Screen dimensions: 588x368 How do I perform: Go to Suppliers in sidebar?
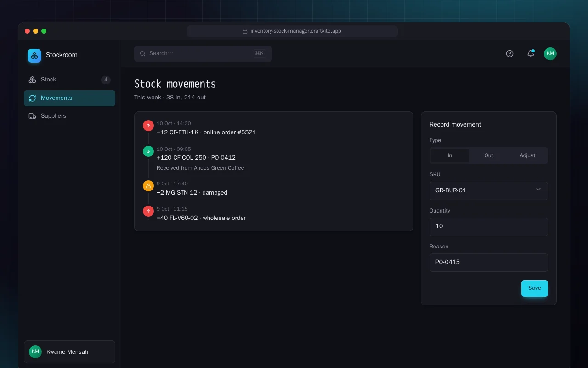(69, 116)
